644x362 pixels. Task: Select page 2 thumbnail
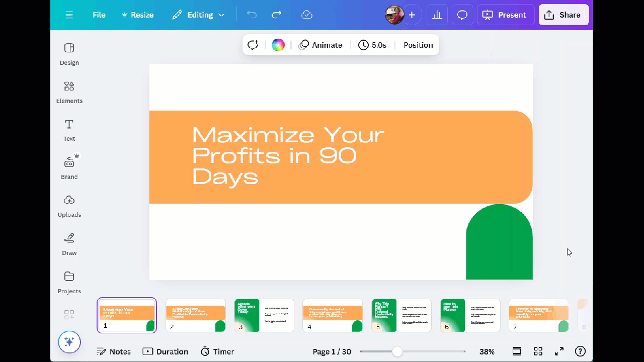196,315
